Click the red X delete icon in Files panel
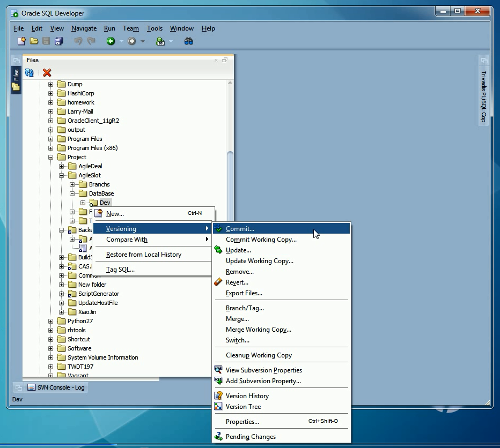 [47, 73]
